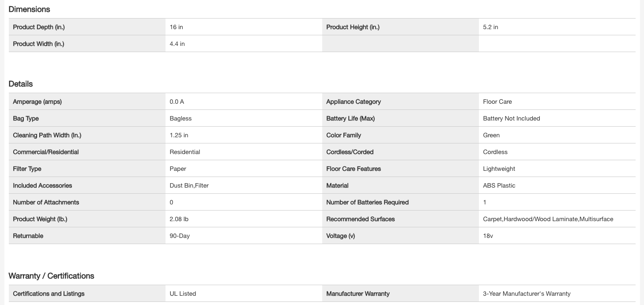Select the Battery Not Included value
This screenshot has width=644, height=305.
pos(511,118)
